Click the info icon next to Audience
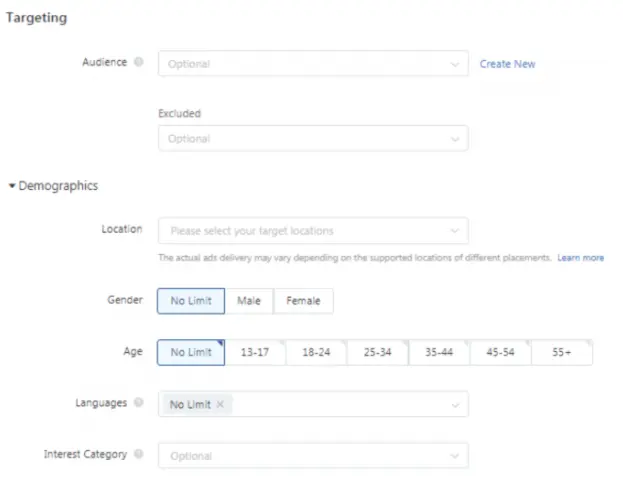623x498 pixels. 138,62
